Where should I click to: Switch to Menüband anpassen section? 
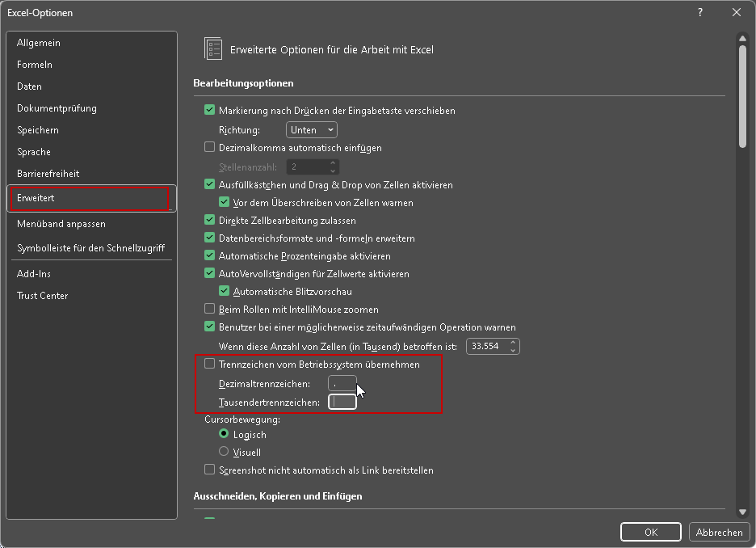(61, 224)
